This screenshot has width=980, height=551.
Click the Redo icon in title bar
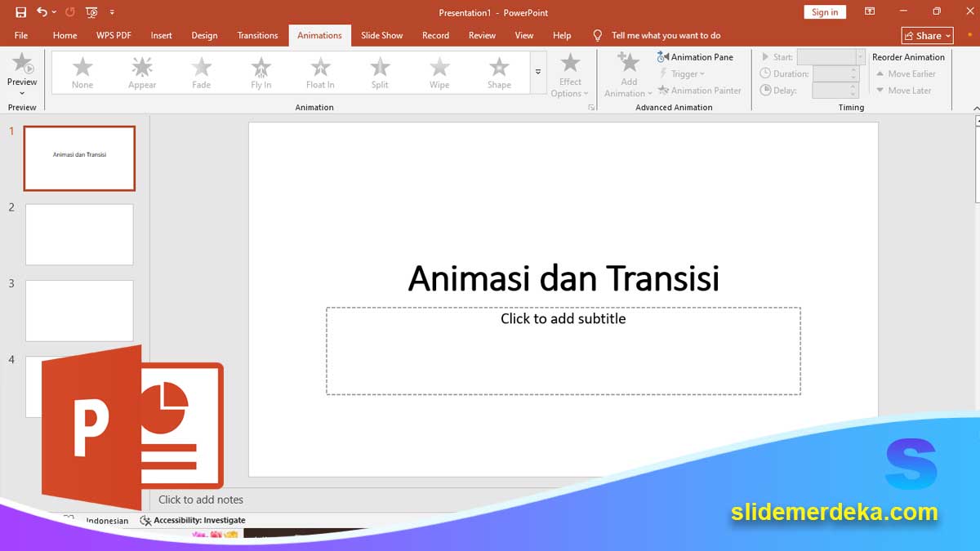coord(69,12)
